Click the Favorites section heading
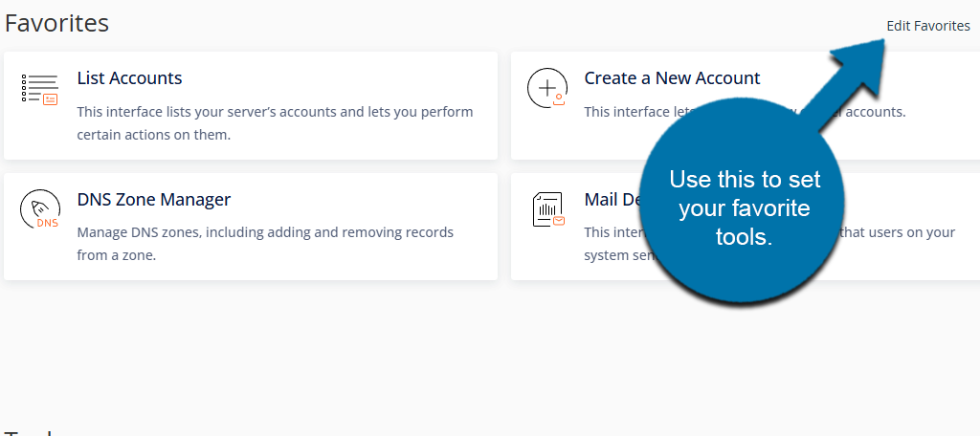Screen dimensions: 980x436 pyautogui.click(x=56, y=23)
